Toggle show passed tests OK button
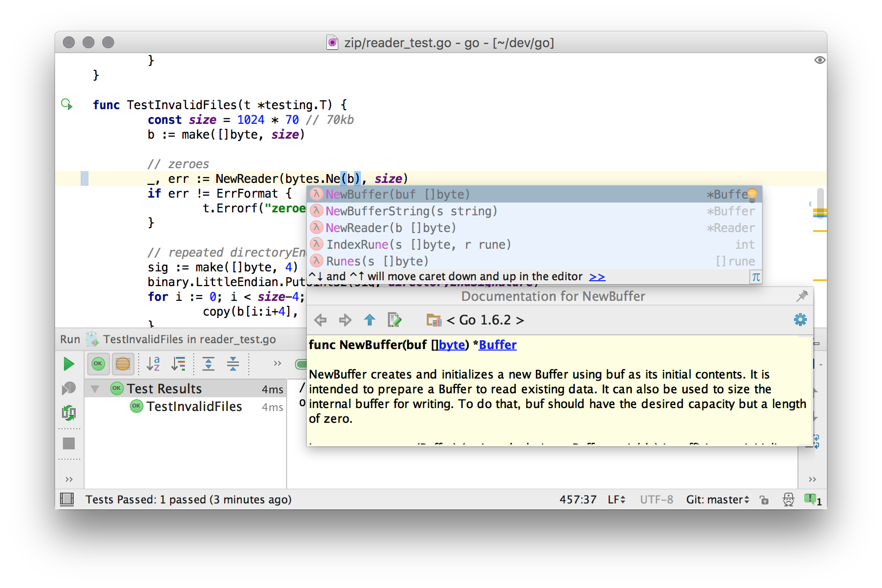Image resolution: width=882 pixels, height=588 pixels. pos(98,364)
